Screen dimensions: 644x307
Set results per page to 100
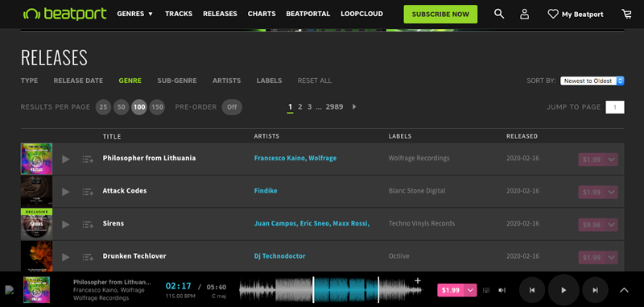pos(139,107)
